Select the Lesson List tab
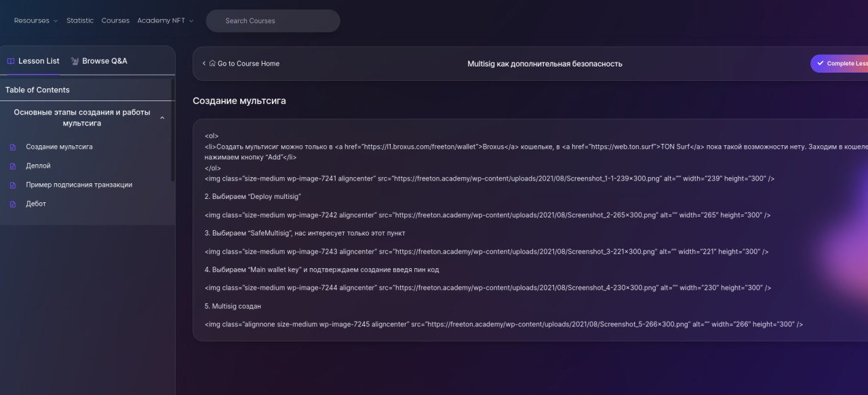 click(x=39, y=61)
